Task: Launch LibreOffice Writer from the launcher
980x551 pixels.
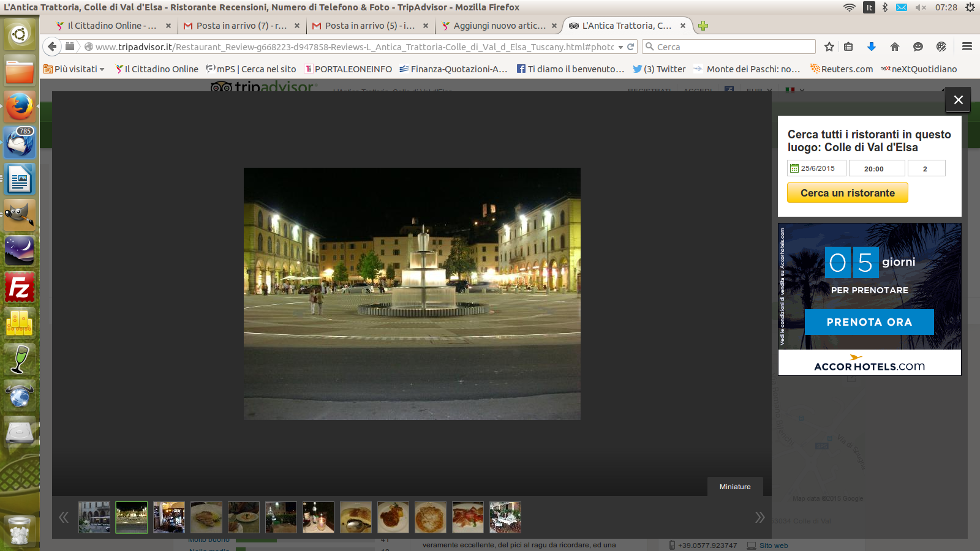Action: (20, 179)
